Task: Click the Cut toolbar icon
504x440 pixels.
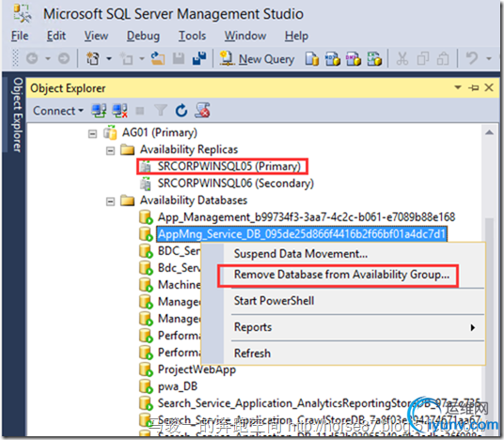Action: 402,59
